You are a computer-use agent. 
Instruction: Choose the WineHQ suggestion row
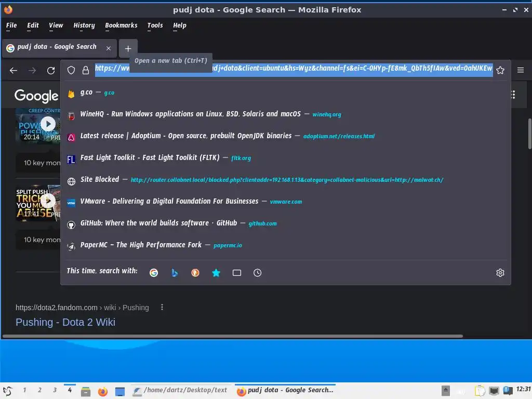point(285,114)
